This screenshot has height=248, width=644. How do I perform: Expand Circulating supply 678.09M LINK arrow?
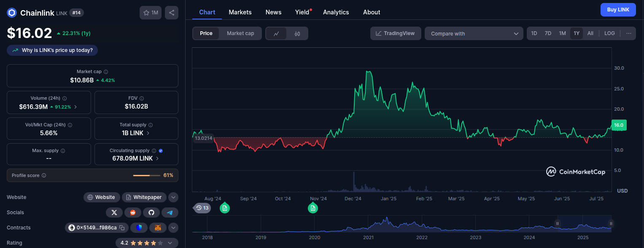click(157, 158)
